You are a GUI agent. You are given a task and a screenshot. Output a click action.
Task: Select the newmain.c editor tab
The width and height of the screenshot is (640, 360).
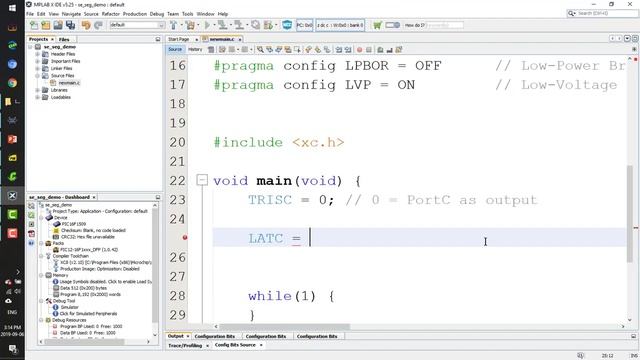click(222, 39)
